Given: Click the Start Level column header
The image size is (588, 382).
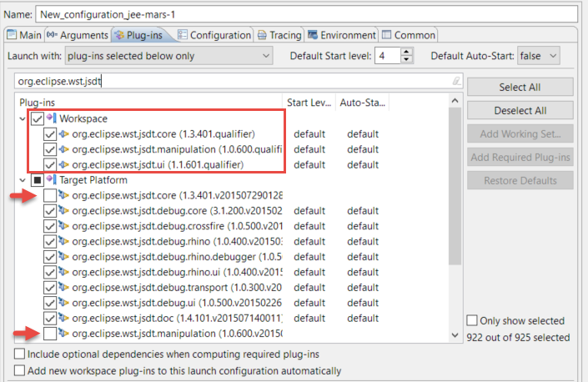Looking at the screenshot, I should pyautogui.click(x=309, y=103).
